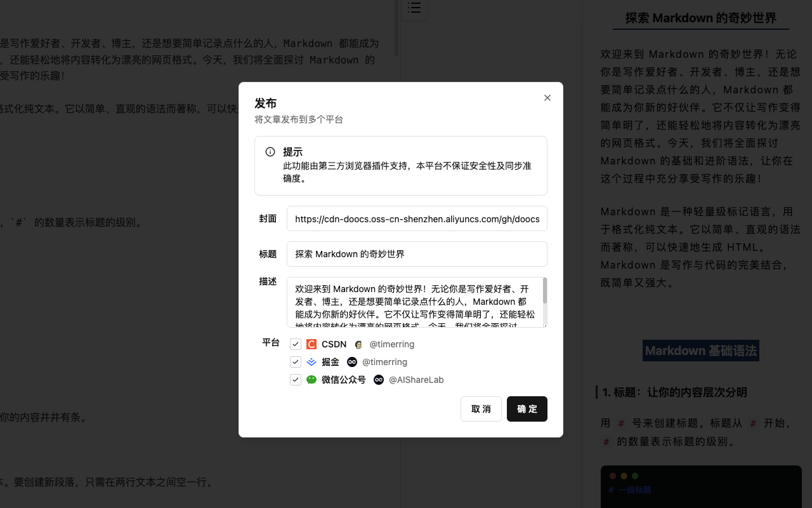The image size is (812, 508).
Task: Click the @AIShareLab account avatar
Action: coord(379,379)
